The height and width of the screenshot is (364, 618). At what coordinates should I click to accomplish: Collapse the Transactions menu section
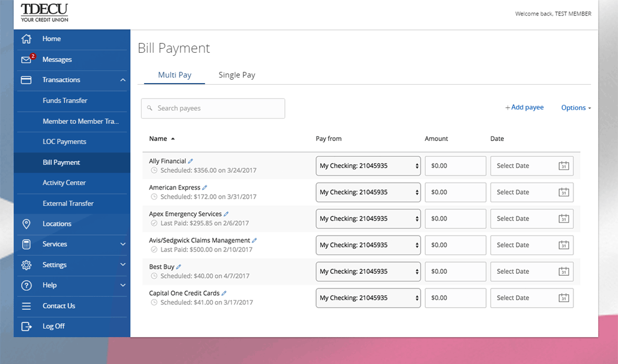(x=123, y=80)
